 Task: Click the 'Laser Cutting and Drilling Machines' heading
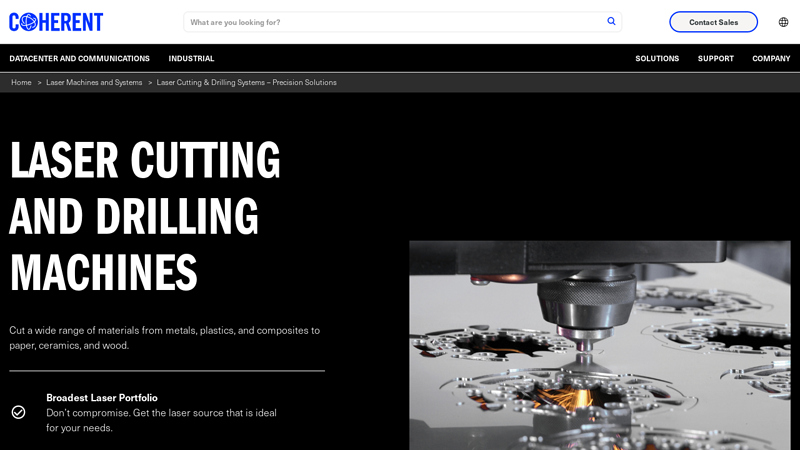pyautogui.click(x=145, y=216)
